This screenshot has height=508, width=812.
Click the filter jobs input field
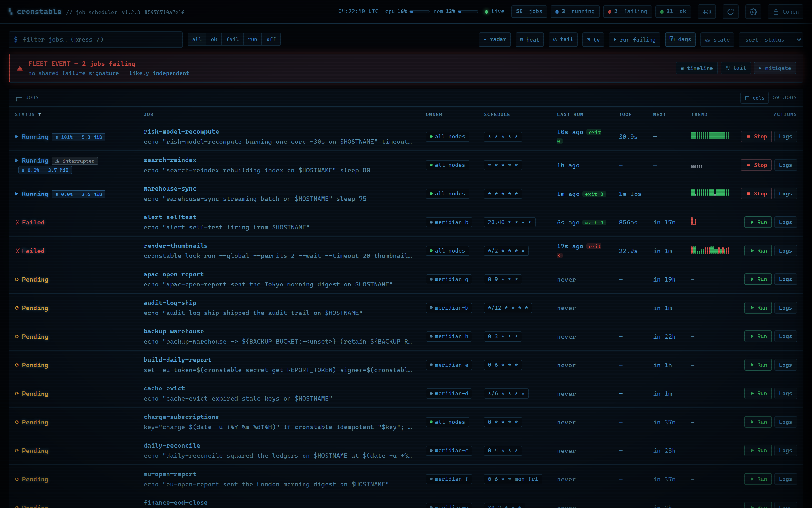[96, 40]
